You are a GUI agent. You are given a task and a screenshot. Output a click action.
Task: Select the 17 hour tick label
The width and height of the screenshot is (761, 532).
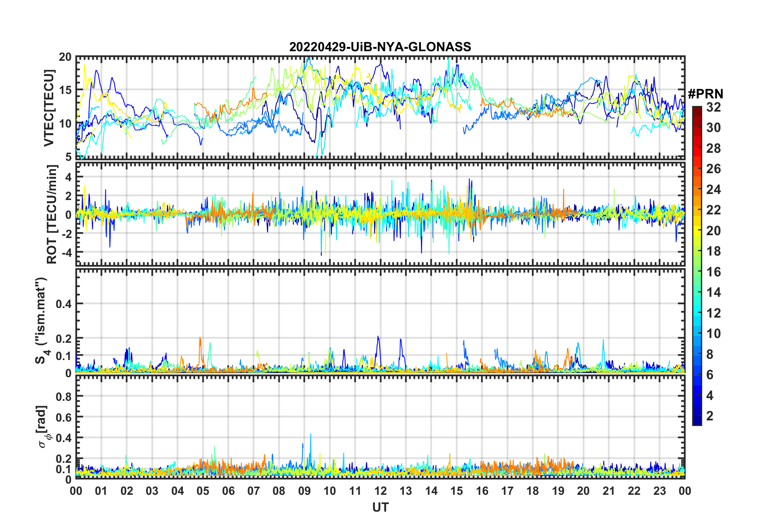[507, 491]
